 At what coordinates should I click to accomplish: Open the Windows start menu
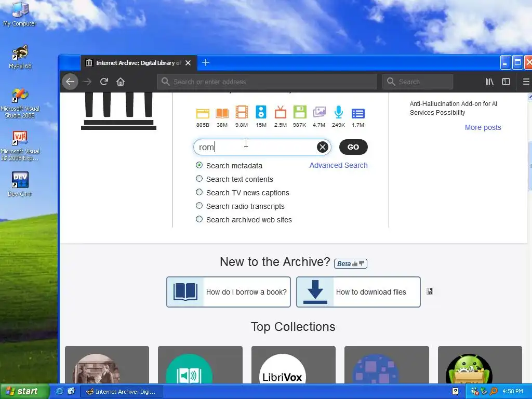[x=24, y=392]
